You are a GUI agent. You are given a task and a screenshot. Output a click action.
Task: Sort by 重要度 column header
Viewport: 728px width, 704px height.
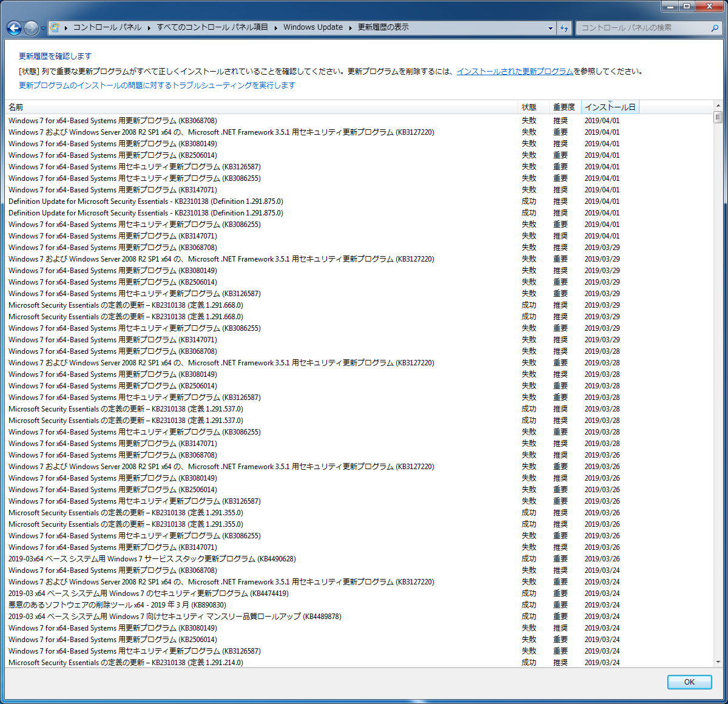[x=565, y=107]
